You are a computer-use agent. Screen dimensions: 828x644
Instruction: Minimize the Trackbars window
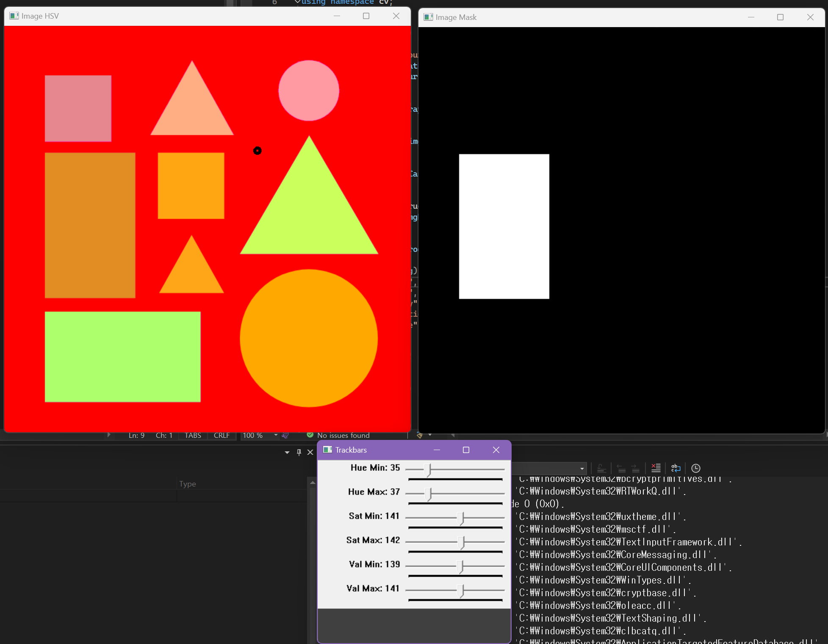[x=437, y=450]
